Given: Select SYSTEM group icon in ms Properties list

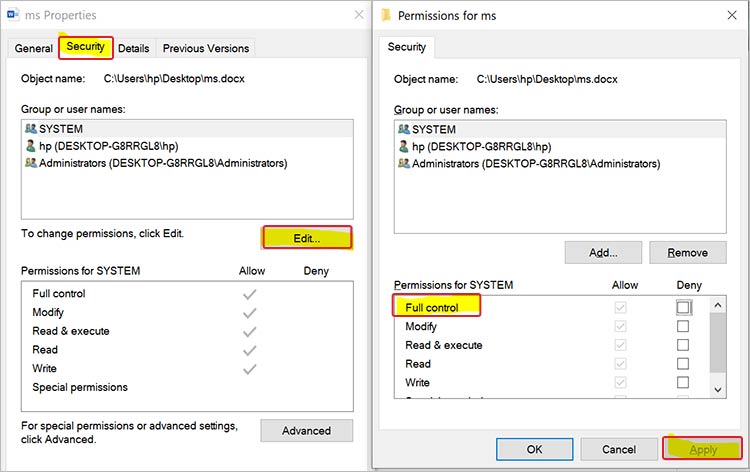Looking at the screenshot, I should pos(31,129).
